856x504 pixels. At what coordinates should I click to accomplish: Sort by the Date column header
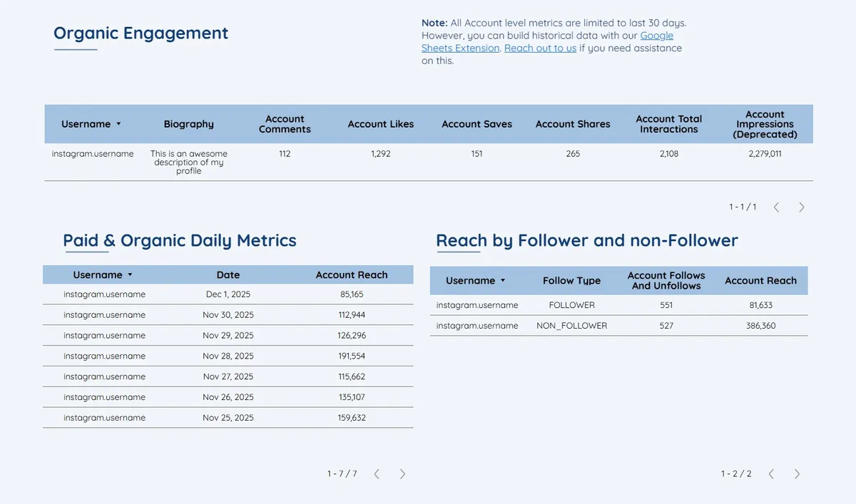pyautogui.click(x=228, y=274)
